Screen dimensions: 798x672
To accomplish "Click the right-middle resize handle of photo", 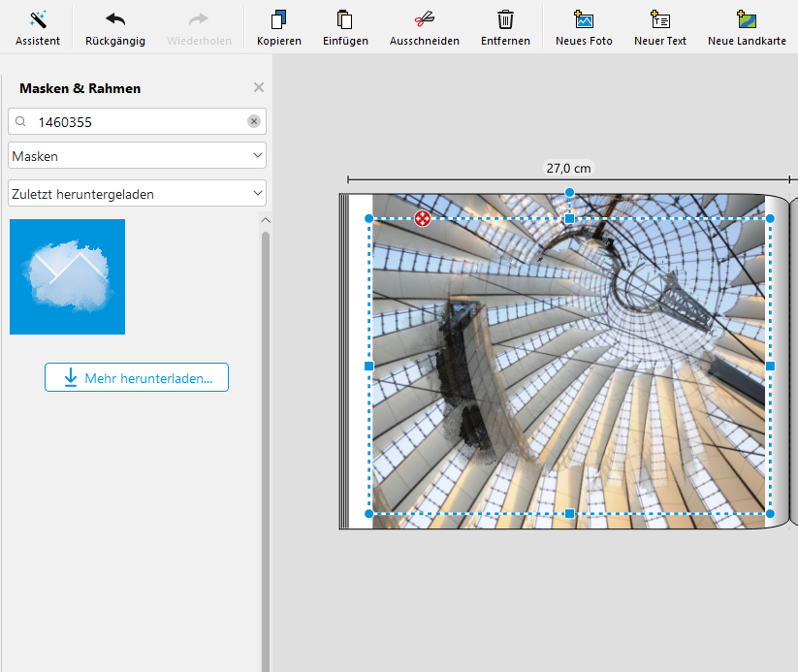I will [x=770, y=366].
